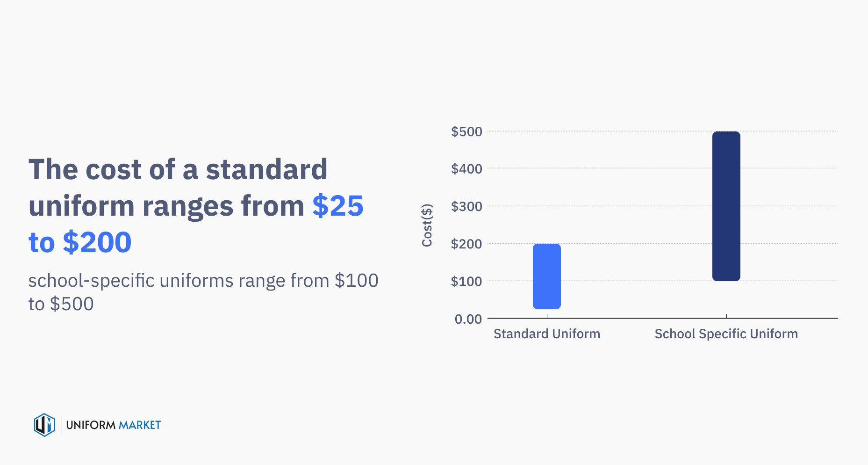
Task: Click the blue 'to $200' headline text
Action: [80, 242]
